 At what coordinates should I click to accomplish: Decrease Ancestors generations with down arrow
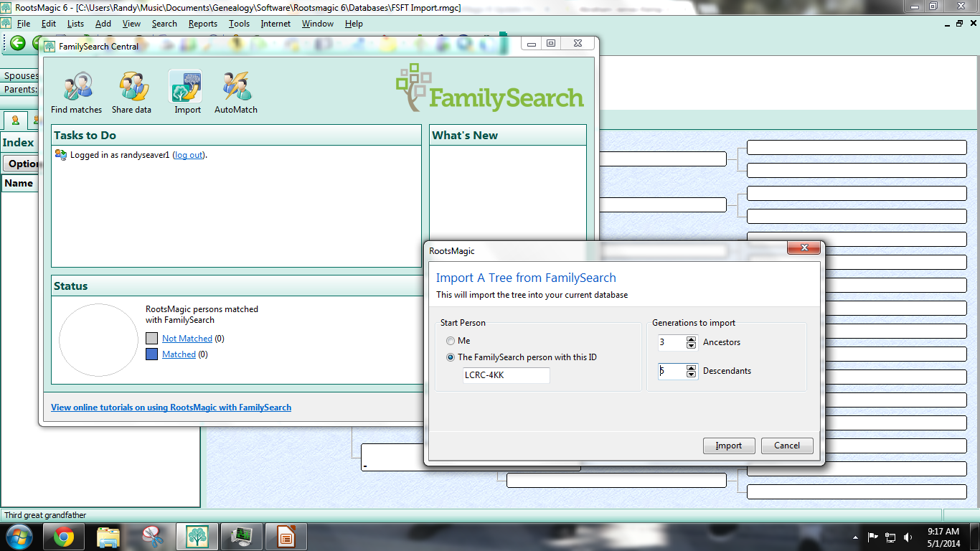(x=692, y=346)
